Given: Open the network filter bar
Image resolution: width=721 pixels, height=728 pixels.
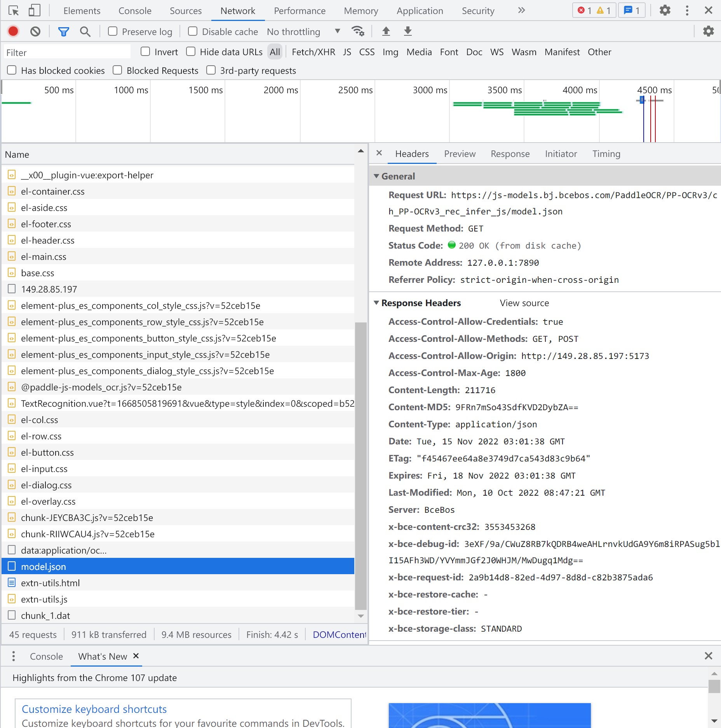Looking at the screenshot, I should [x=64, y=31].
